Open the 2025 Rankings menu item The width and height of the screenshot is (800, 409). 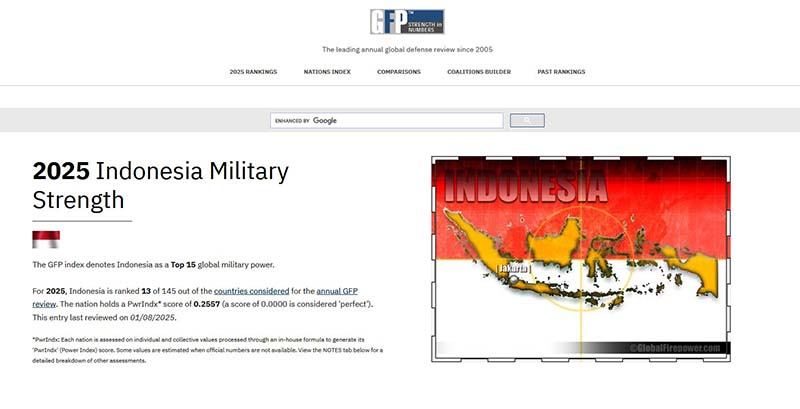253,72
